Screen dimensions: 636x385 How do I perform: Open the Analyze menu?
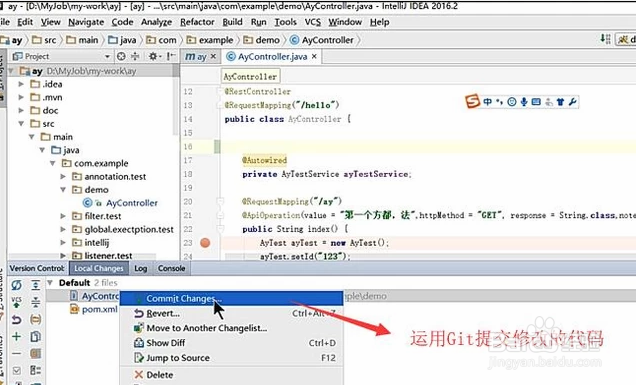click(156, 22)
